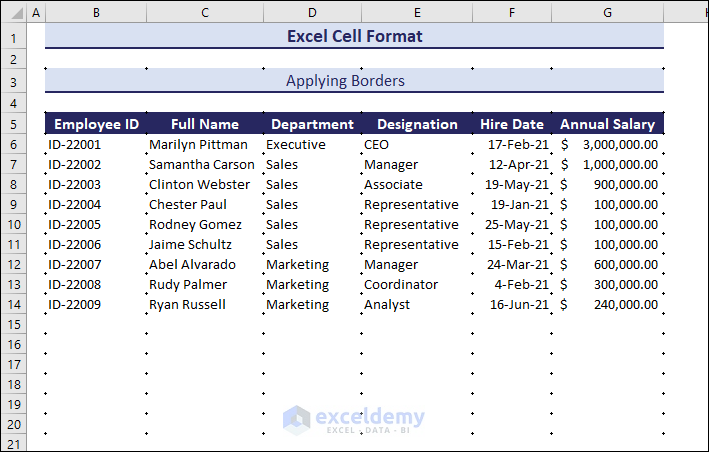Select cell with ID-22005
The image size is (709, 452).
[x=96, y=225]
